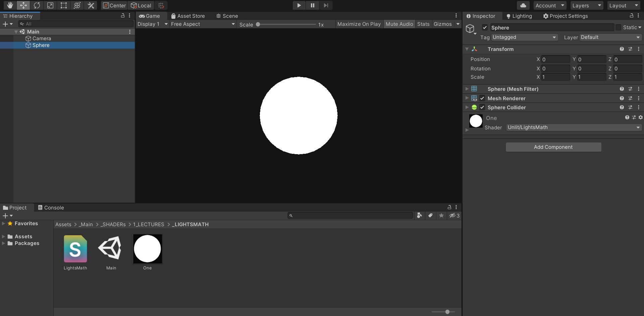Collapse the Transform component
This screenshot has width=644, height=316.
(467, 49)
